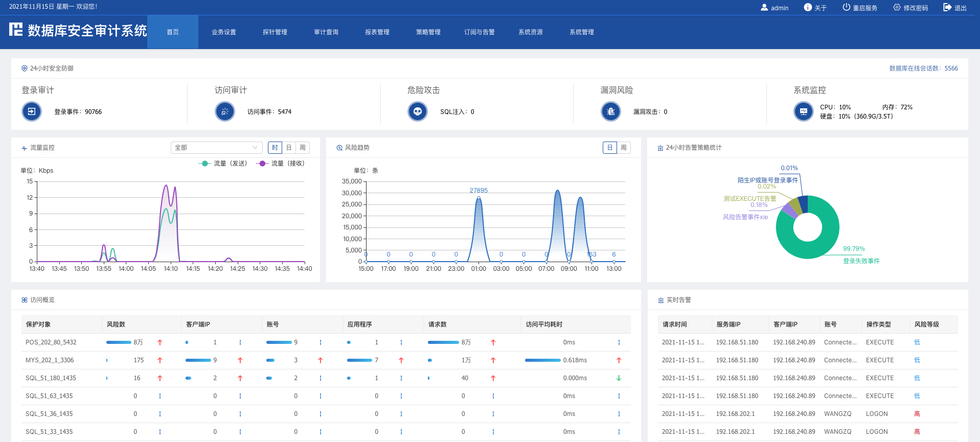Click the 关于 info icon

tap(808, 8)
